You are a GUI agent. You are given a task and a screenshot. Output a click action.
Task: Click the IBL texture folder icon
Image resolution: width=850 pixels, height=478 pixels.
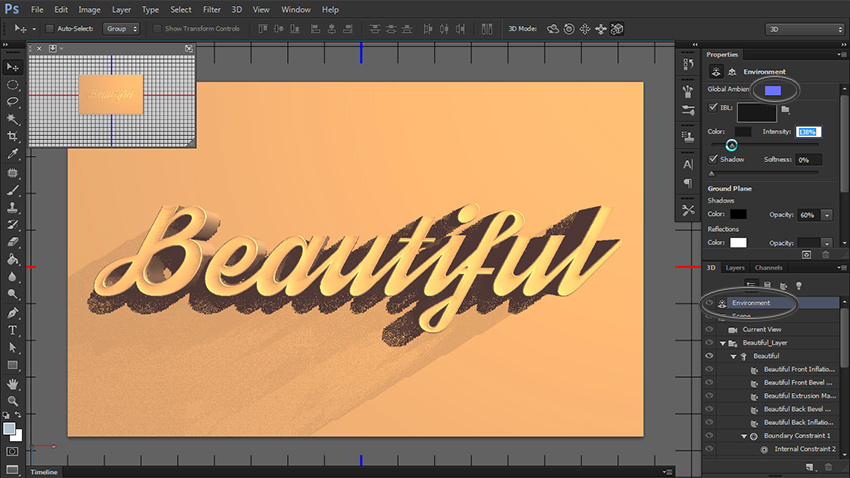(786, 108)
